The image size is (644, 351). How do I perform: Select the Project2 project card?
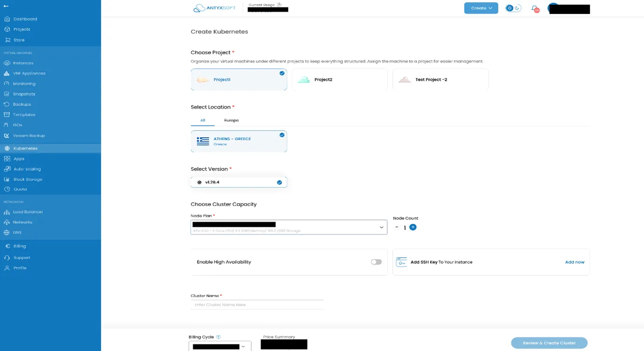(340, 80)
